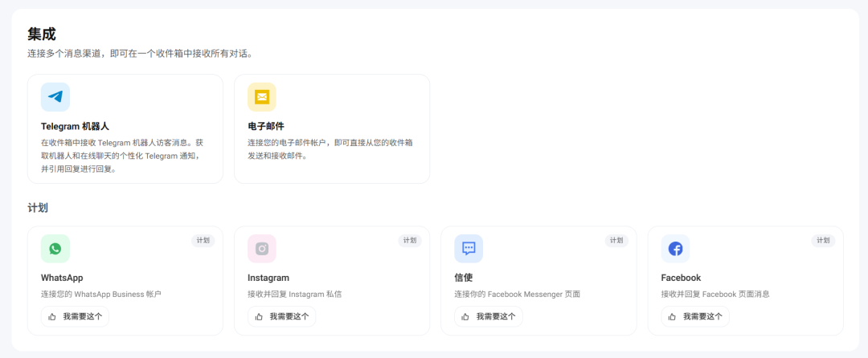Click thumbs-up icon in 信使 card
The height and width of the screenshot is (358, 868).
tap(466, 316)
